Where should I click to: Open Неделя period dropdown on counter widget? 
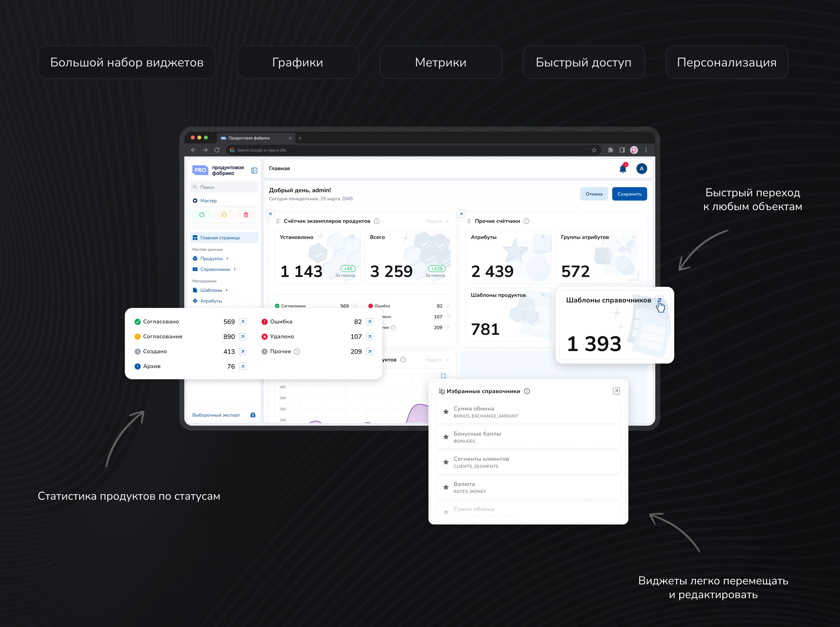point(437,221)
